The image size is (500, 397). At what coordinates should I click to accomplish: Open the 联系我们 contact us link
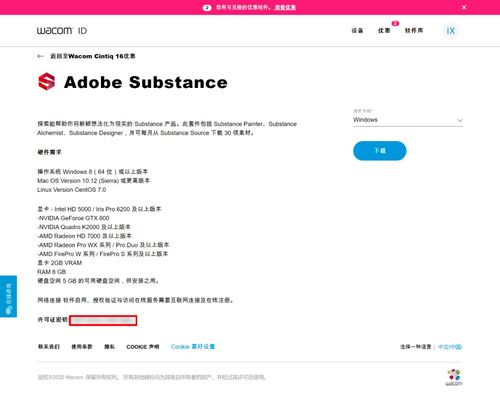(49, 347)
